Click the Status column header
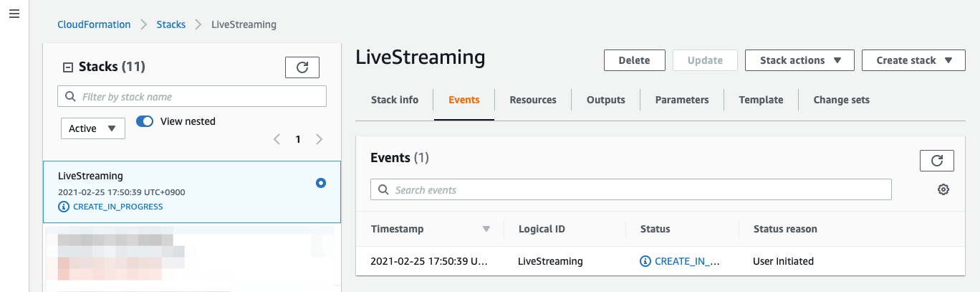This screenshot has height=292, width=980. point(655,229)
